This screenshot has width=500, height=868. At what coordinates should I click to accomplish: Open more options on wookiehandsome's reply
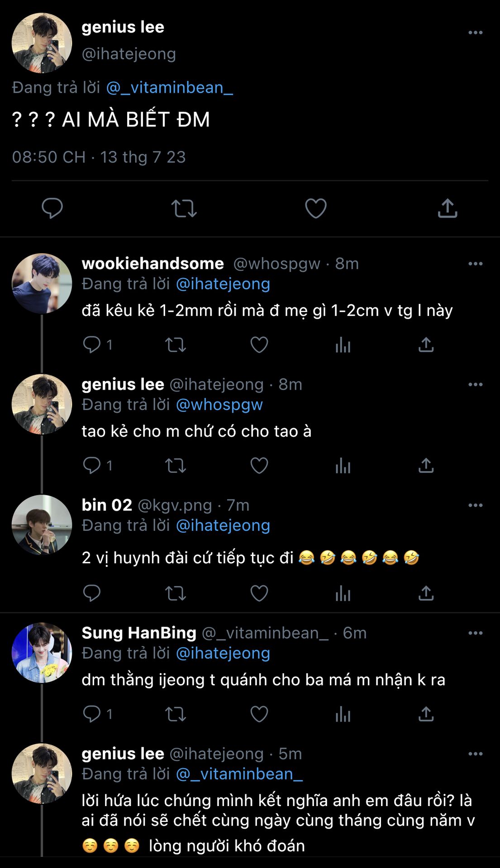point(475,264)
